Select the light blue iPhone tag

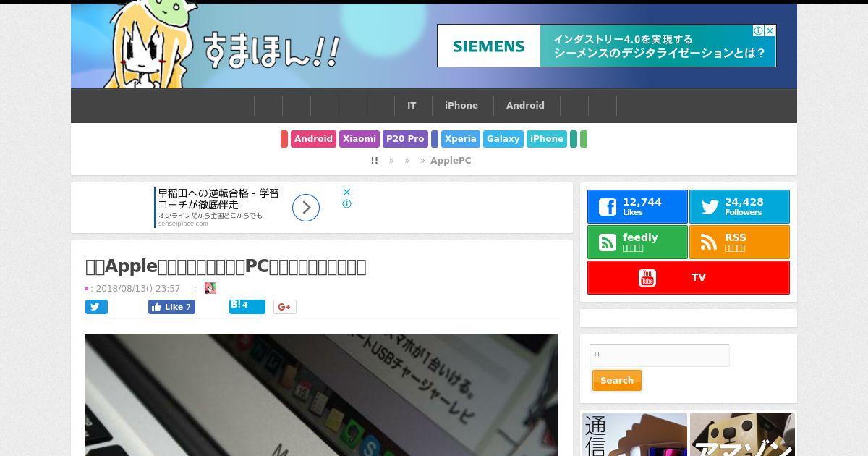point(547,139)
